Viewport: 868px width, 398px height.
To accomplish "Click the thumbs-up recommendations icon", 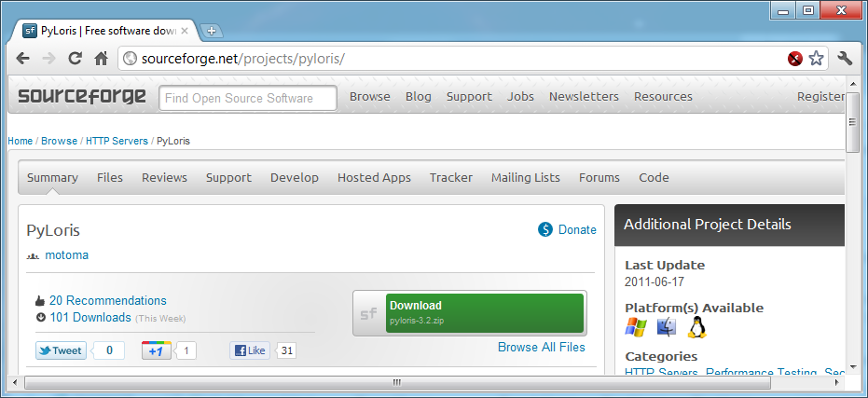I will tap(40, 301).
